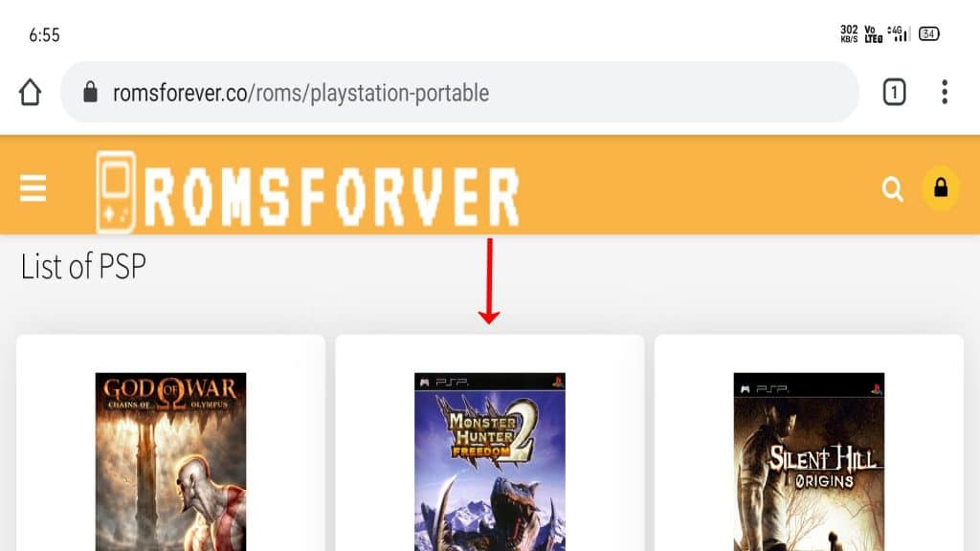Select the Monster Hunter game card

490,443
